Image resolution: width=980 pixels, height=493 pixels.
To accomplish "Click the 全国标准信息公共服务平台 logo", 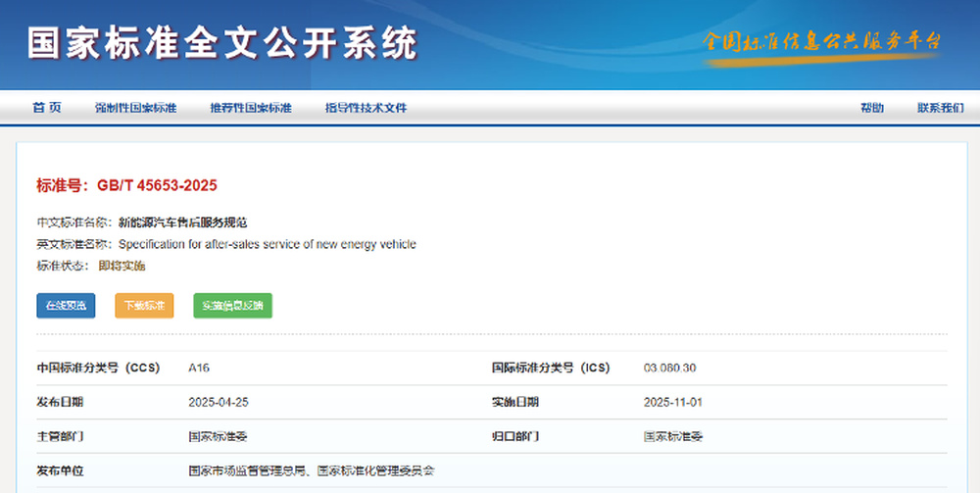I will coord(821,42).
